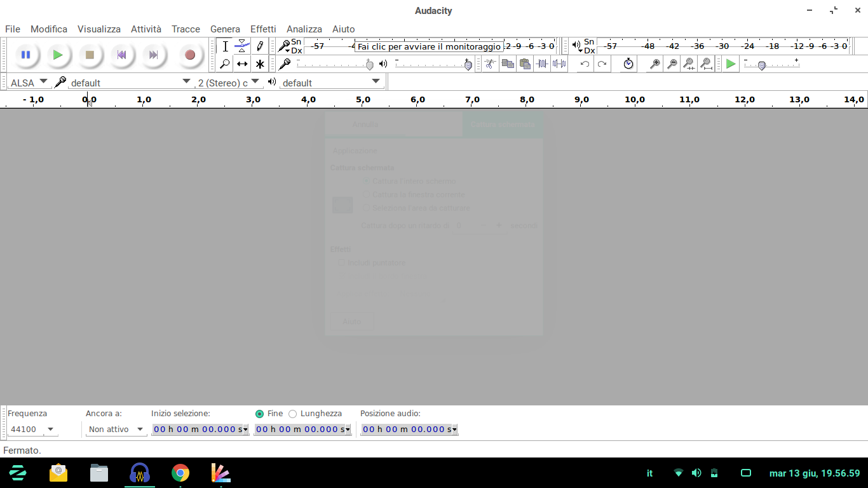
Task: Click the Silence Audio icon
Action: click(559, 64)
